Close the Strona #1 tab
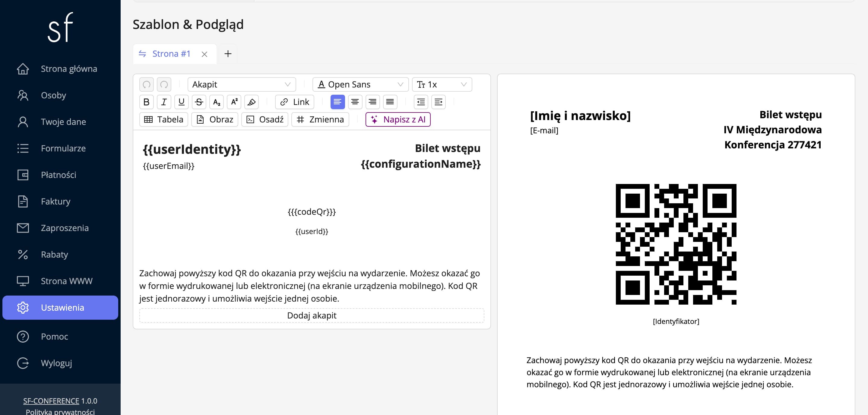Screen dimensions: 868x415 pyautogui.click(x=204, y=54)
